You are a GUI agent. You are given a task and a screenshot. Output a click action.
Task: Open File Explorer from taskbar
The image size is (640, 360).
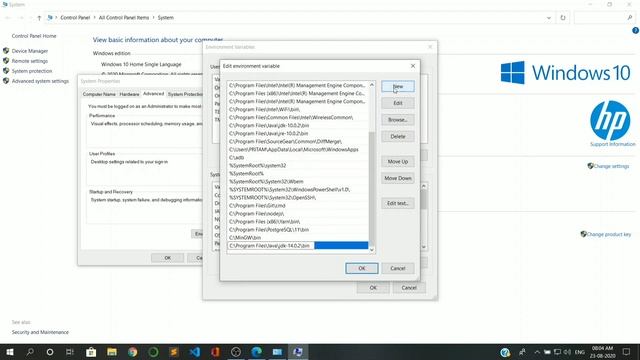pos(112,352)
